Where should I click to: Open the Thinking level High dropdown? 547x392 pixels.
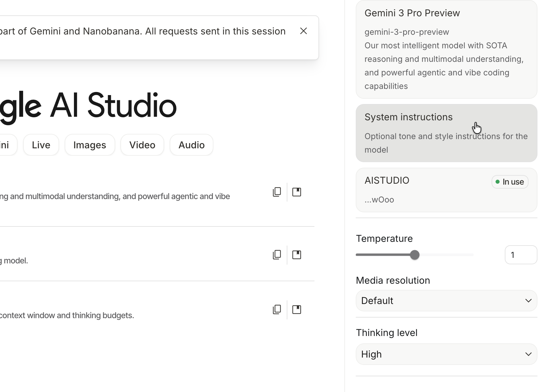pyautogui.click(x=447, y=354)
